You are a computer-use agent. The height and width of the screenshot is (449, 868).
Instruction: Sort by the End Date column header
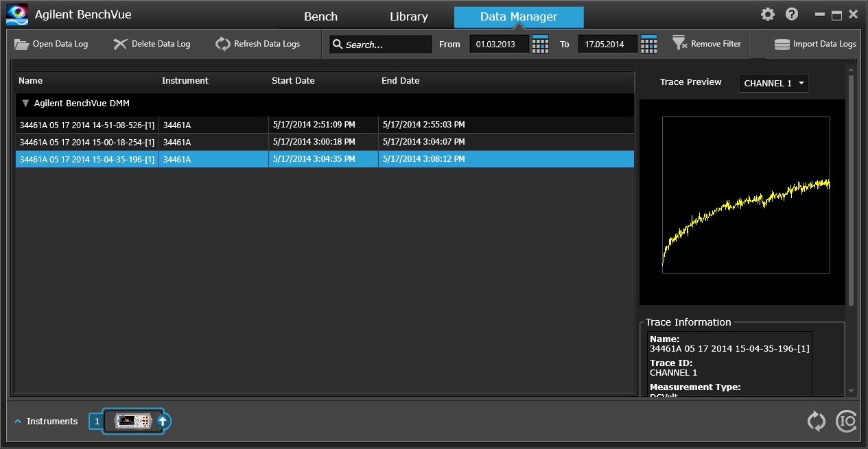[400, 81]
